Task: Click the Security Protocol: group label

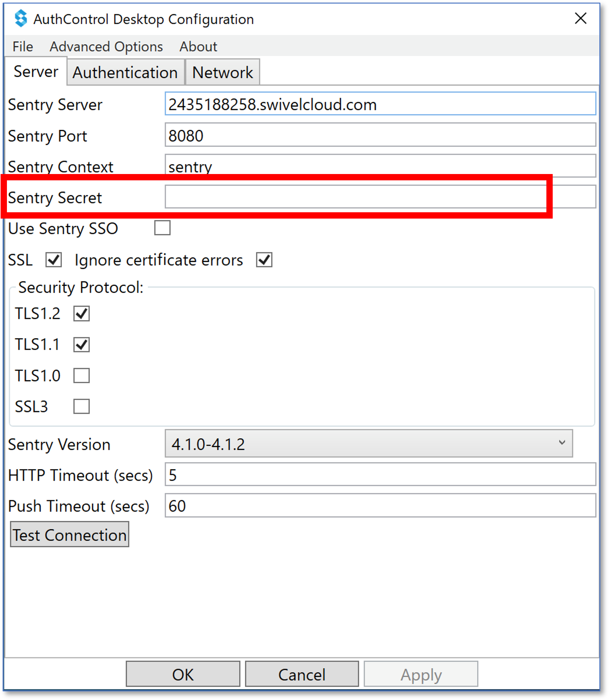Action: click(x=81, y=288)
